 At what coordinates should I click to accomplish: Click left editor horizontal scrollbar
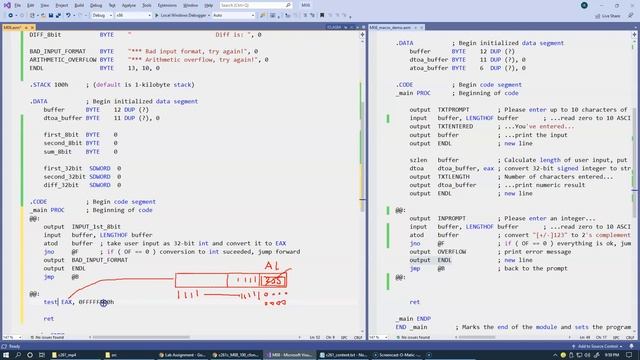pyautogui.click(x=141, y=338)
